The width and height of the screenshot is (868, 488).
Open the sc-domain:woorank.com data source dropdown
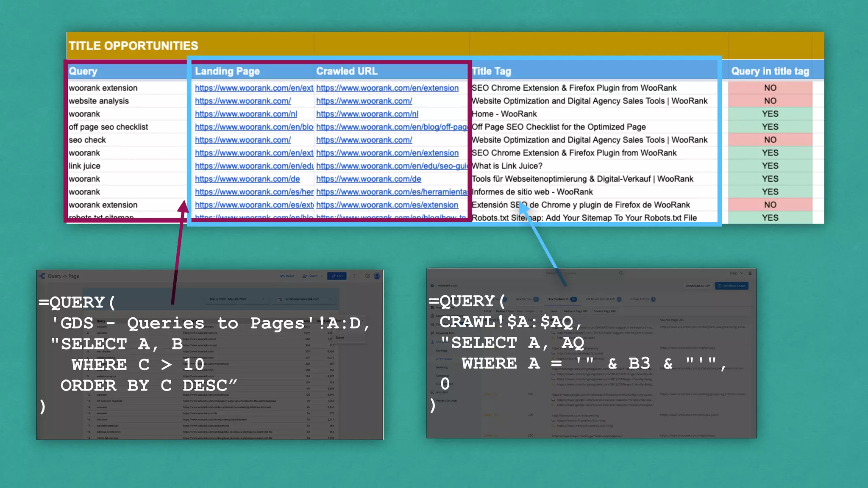[304, 299]
